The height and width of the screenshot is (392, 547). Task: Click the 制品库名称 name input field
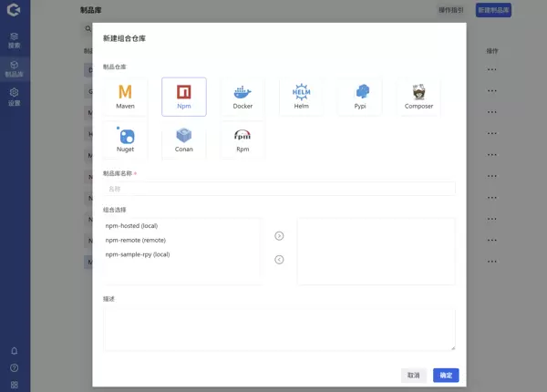(x=279, y=189)
